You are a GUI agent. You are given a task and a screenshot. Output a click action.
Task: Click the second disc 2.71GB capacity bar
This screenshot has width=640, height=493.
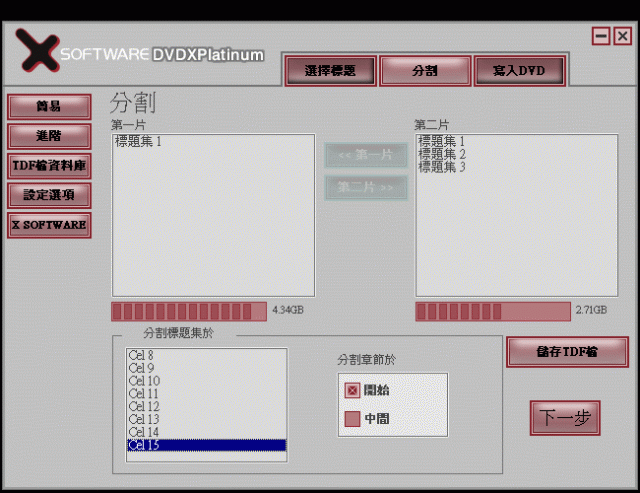pos(493,312)
